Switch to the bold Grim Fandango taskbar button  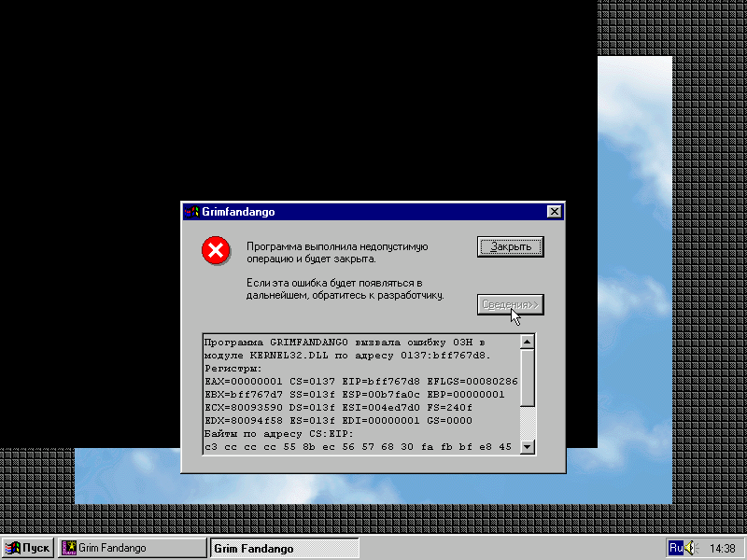[x=285, y=548]
